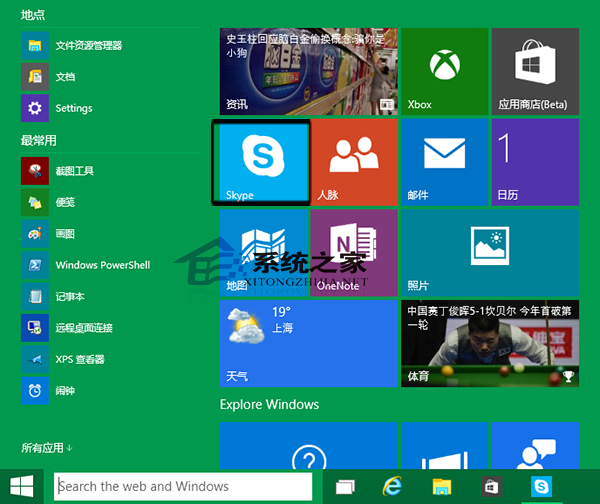Open 截图工具 snipping tool

point(75,171)
